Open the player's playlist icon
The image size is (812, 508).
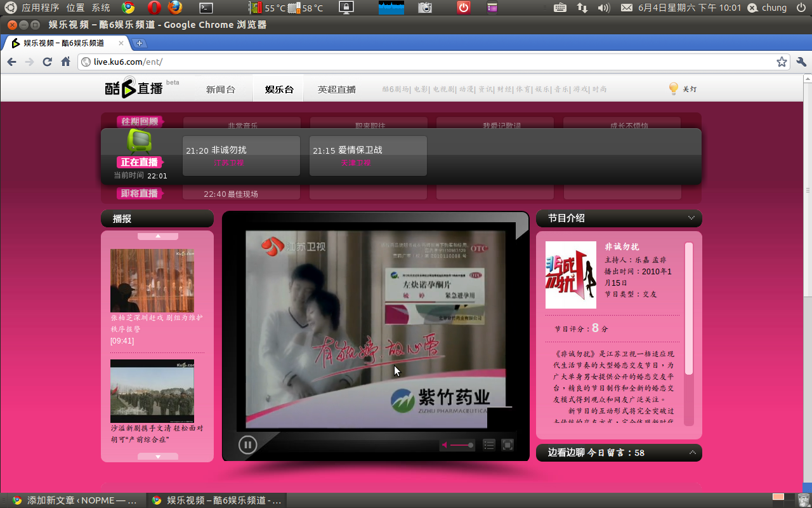click(x=489, y=445)
